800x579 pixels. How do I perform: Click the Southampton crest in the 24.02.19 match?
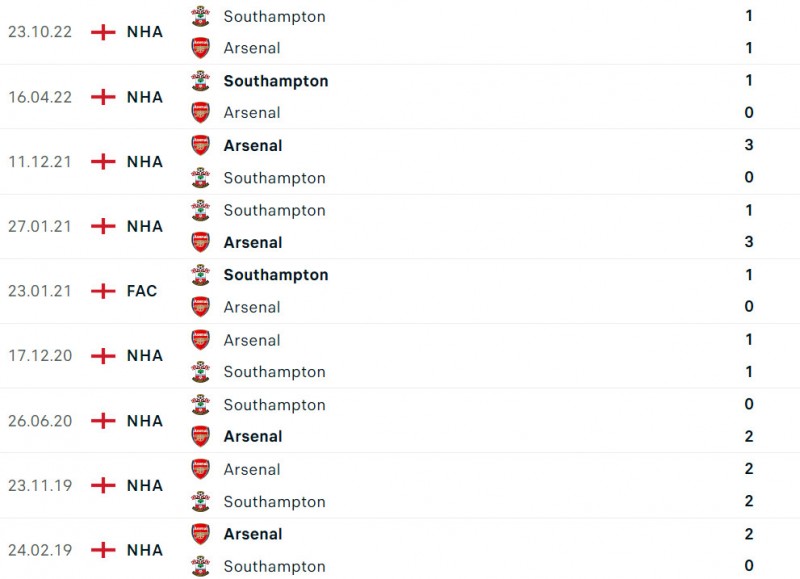201,566
